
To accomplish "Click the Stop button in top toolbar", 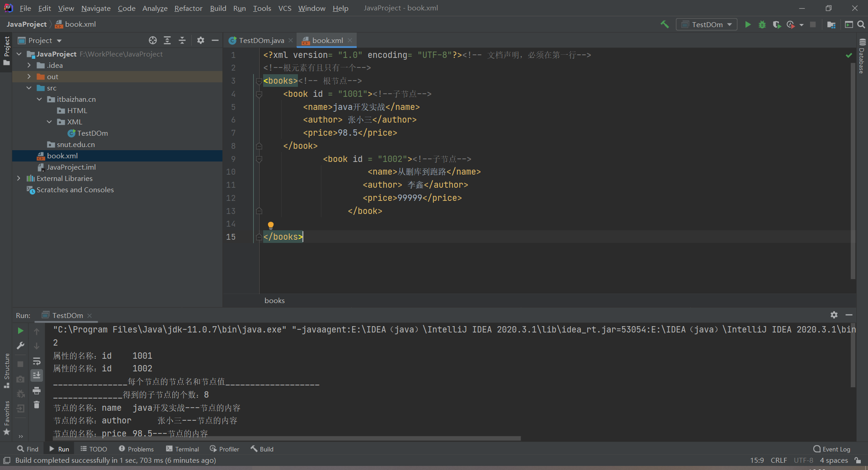I will [813, 24].
